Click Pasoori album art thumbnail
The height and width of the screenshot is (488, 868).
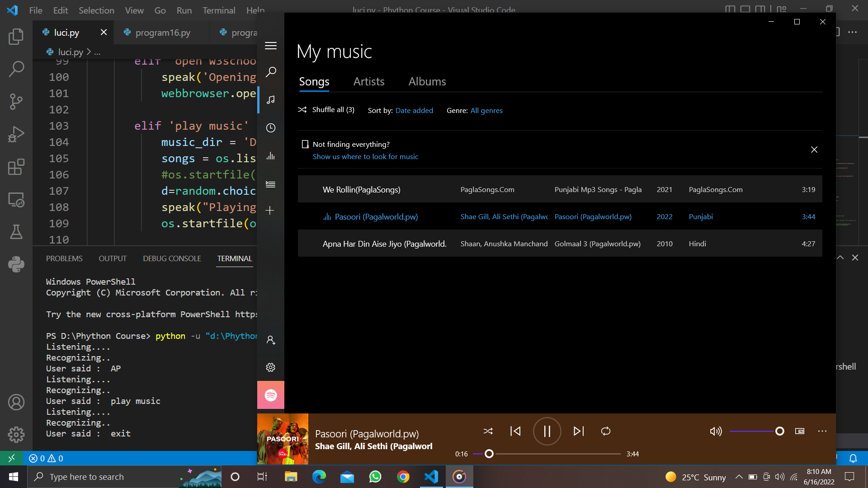283,439
